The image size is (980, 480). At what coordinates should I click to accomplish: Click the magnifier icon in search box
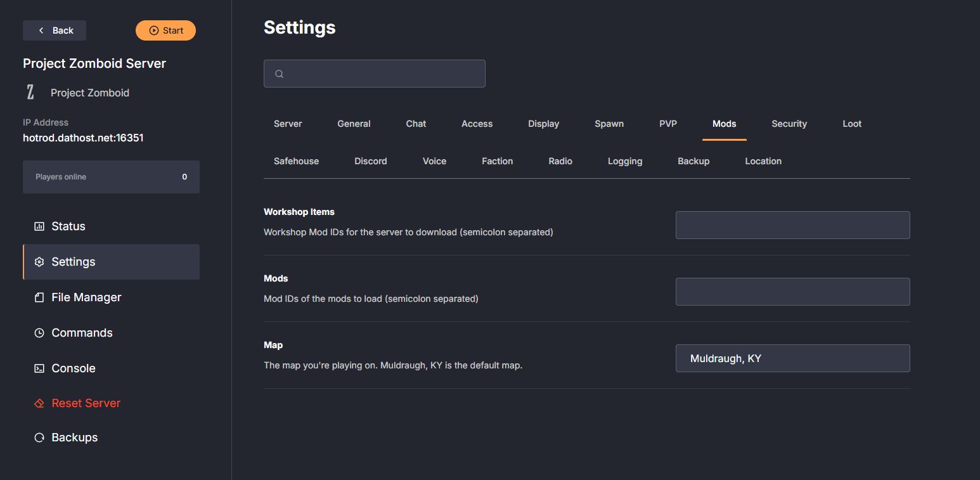pyautogui.click(x=279, y=74)
